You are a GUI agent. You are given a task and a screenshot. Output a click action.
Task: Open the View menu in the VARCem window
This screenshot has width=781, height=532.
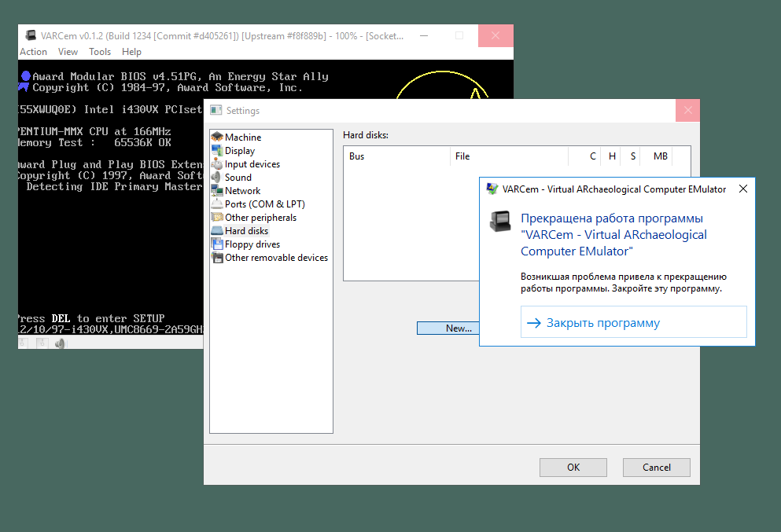(68, 52)
